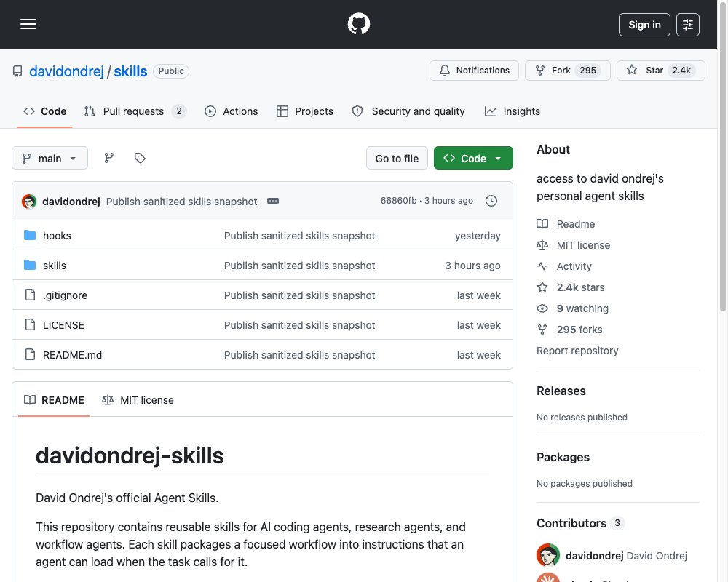Open davidondrej commit author link
The width and height of the screenshot is (728, 582).
click(x=71, y=202)
